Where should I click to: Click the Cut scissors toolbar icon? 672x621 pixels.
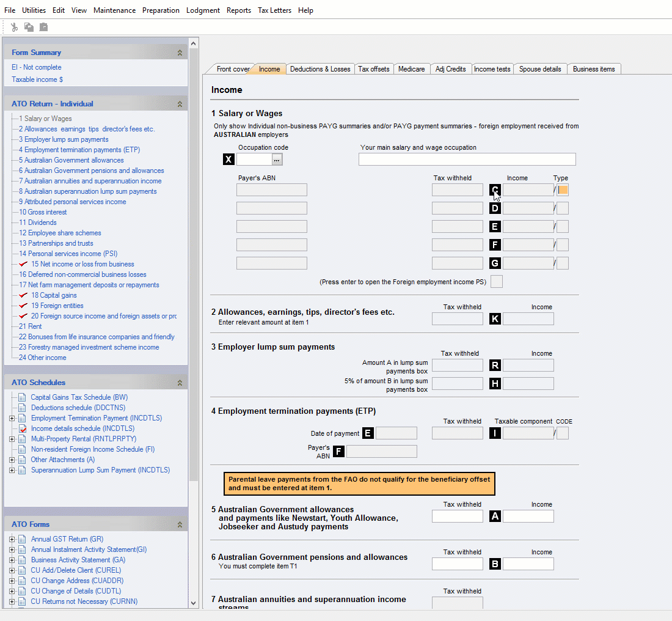[14, 27]
